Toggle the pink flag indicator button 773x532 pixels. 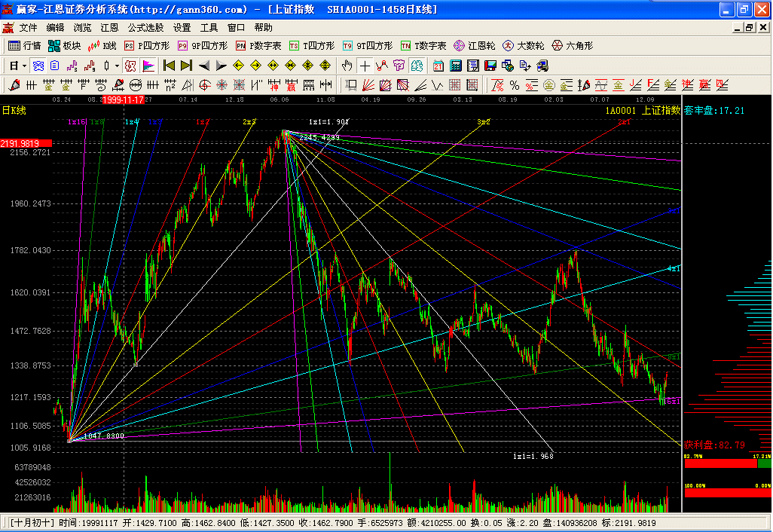[x=148, y=66]
